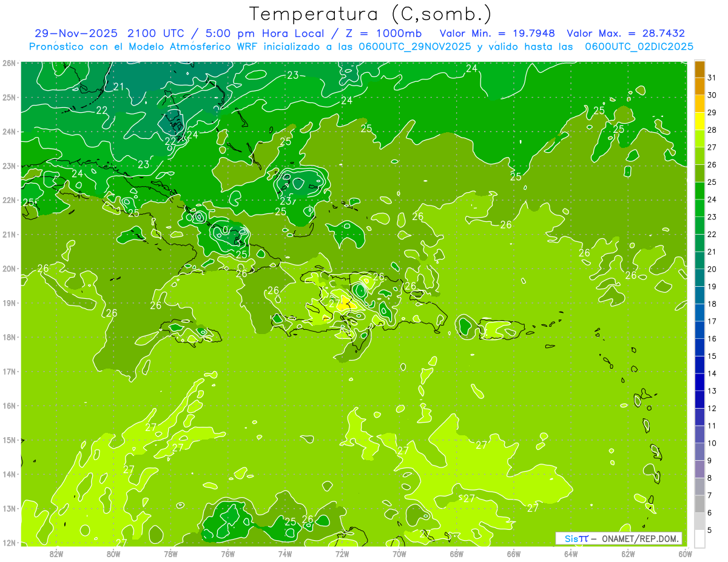Click the latitude axis label '17N'
728x562 pixels.
click(8, 372)
